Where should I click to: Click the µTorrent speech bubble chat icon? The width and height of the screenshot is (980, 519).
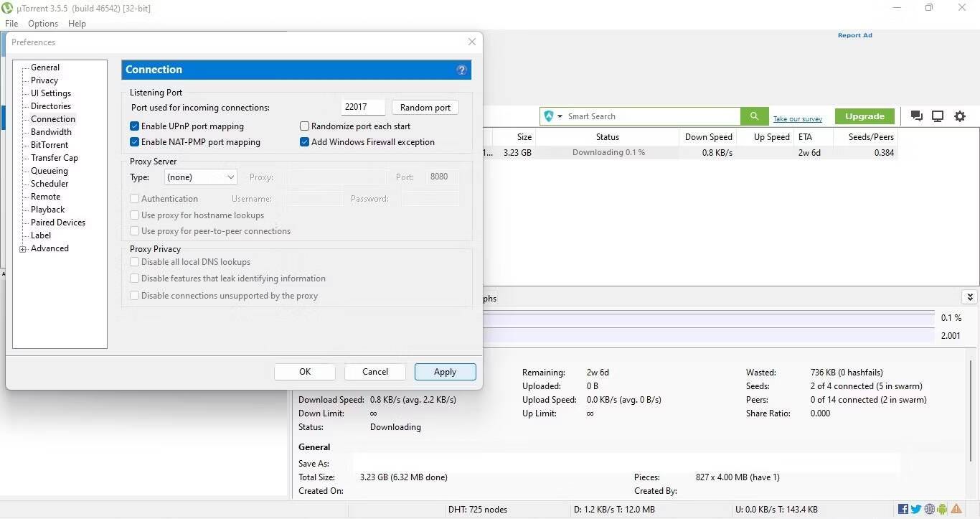pos(916,116)
